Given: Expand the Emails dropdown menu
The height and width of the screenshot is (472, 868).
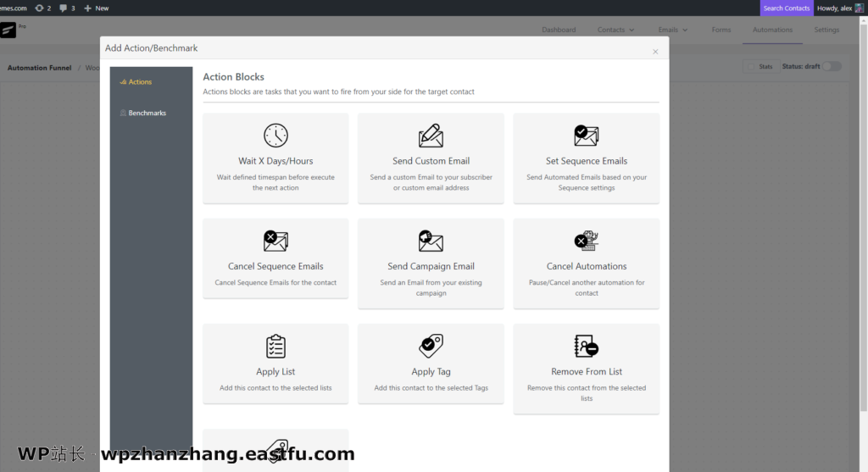Looking at the screenshot, I should pos(672,30).
